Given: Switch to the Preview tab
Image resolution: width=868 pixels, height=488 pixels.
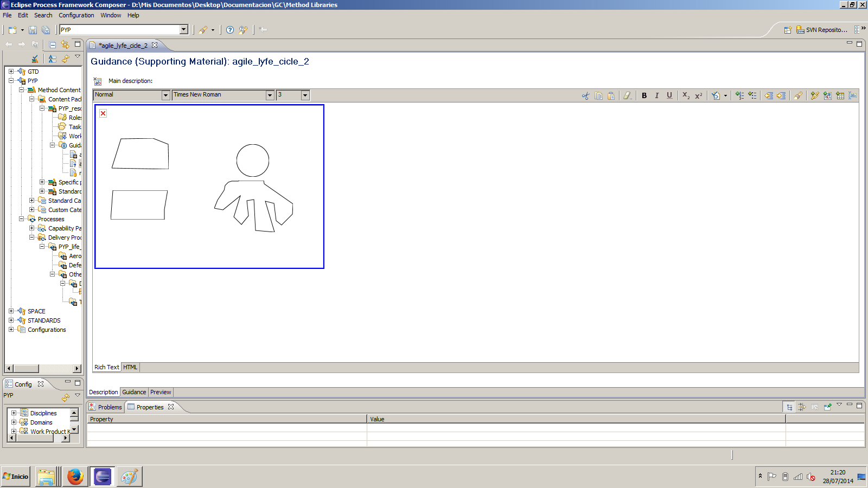Looking at the screenshot, I should coord(161,392).
